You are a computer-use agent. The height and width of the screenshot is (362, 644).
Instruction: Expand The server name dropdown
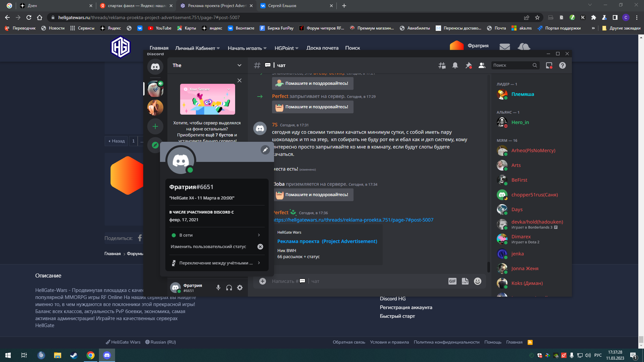pyautogui.click(x=239, y=65)
